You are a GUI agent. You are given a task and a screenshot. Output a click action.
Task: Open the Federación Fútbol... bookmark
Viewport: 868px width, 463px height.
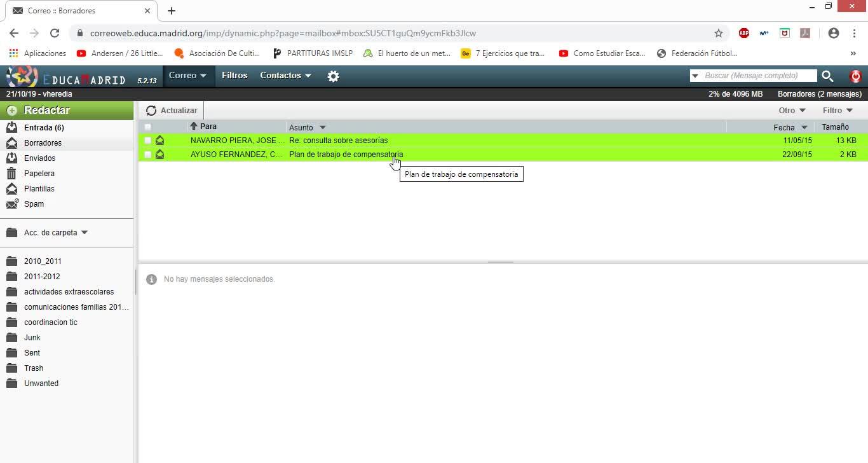(x=697, y=53)
